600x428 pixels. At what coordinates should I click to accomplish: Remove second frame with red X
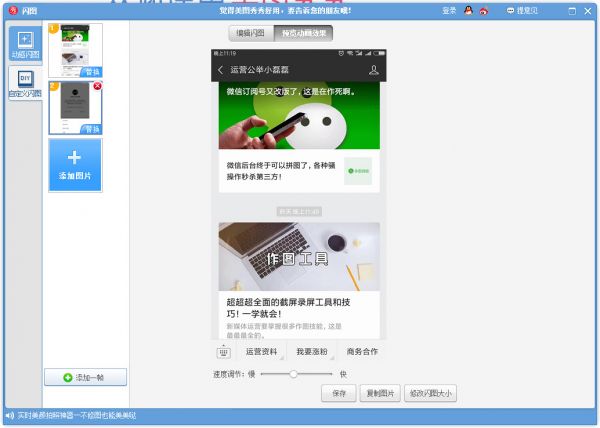pos(97,86)
